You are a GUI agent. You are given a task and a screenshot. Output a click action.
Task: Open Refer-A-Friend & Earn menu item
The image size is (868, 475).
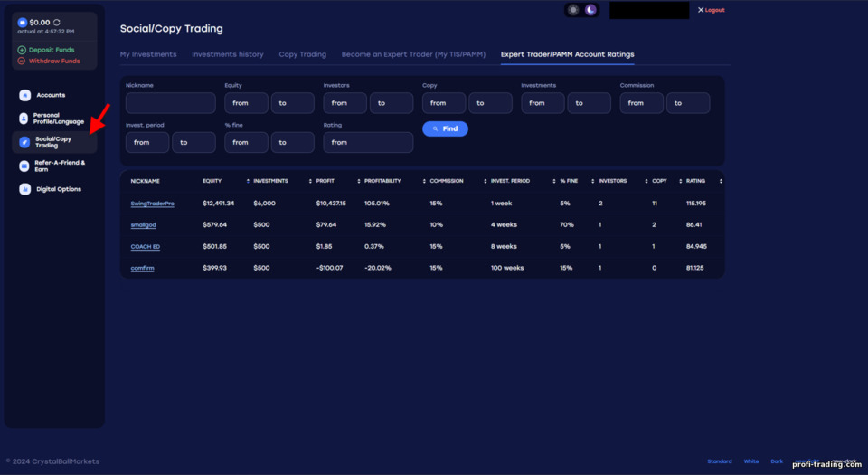tap(60, 166)
